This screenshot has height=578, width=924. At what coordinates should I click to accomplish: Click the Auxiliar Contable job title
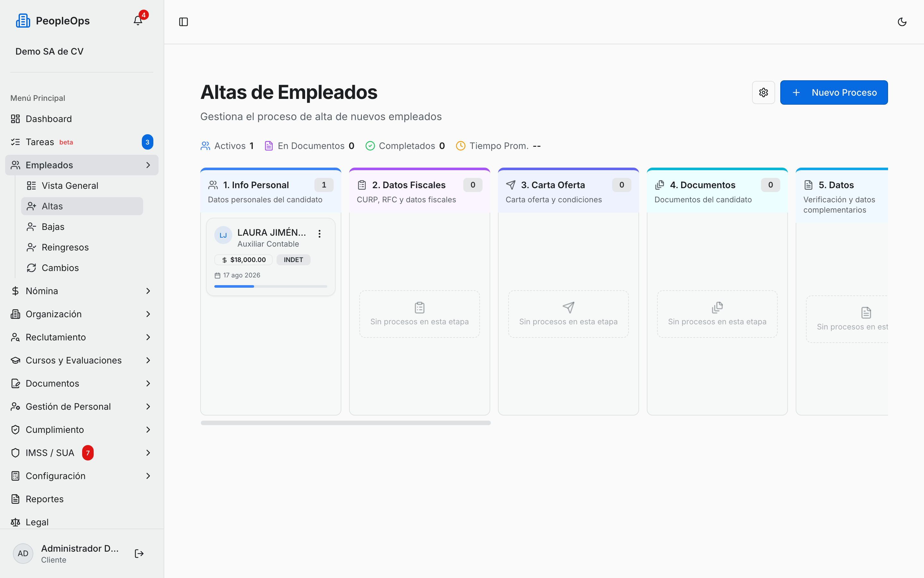[x=268, y=244]
